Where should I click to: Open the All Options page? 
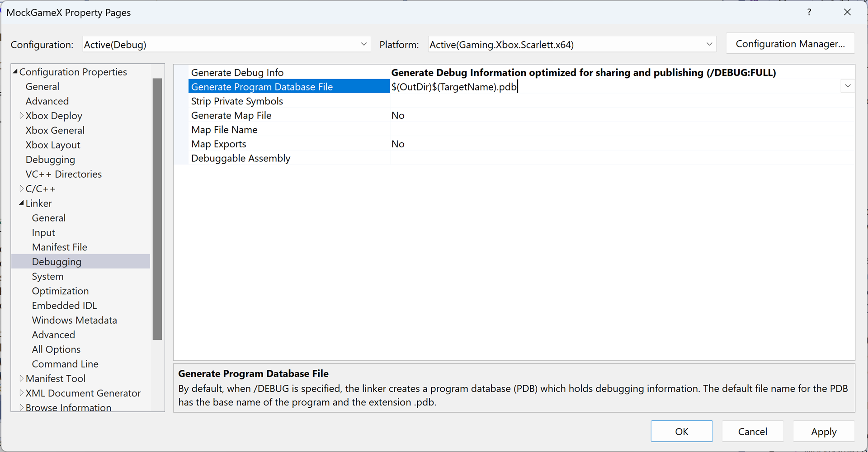[x=56, y=349]
